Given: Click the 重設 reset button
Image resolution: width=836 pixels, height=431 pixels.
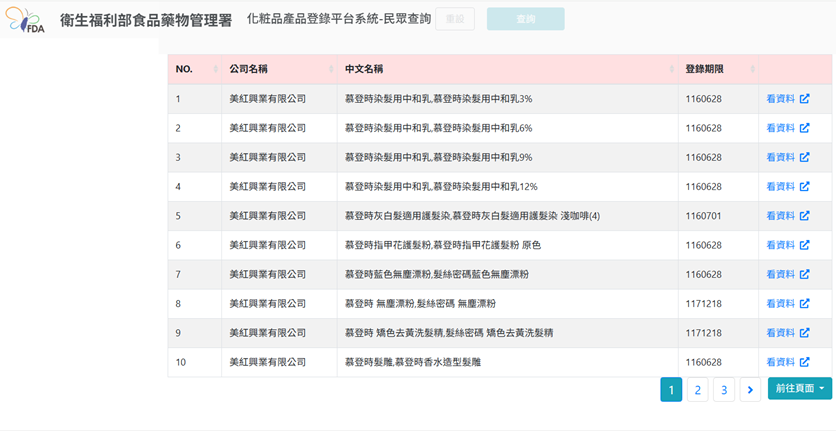Looking at the screenshot, I should 455,19.
